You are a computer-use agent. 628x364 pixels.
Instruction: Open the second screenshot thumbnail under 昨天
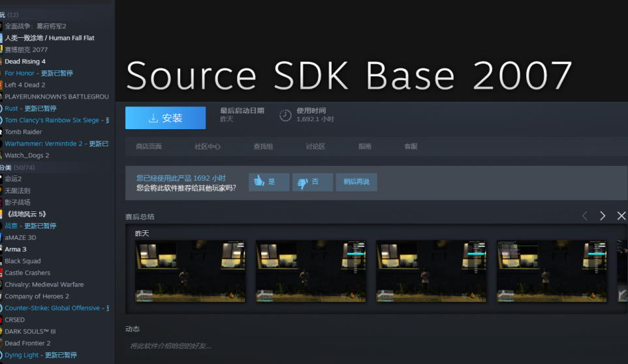coord(311,271)
